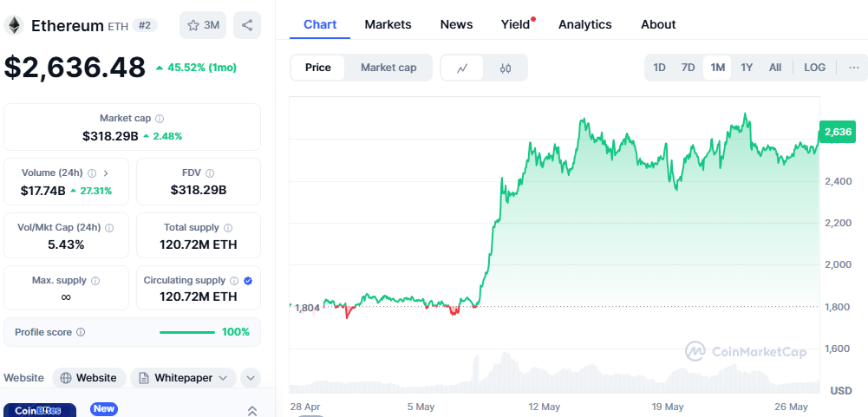This screenshot has height=417, width=868.
Task: Open the share options icon
Action: pos(247,25)
